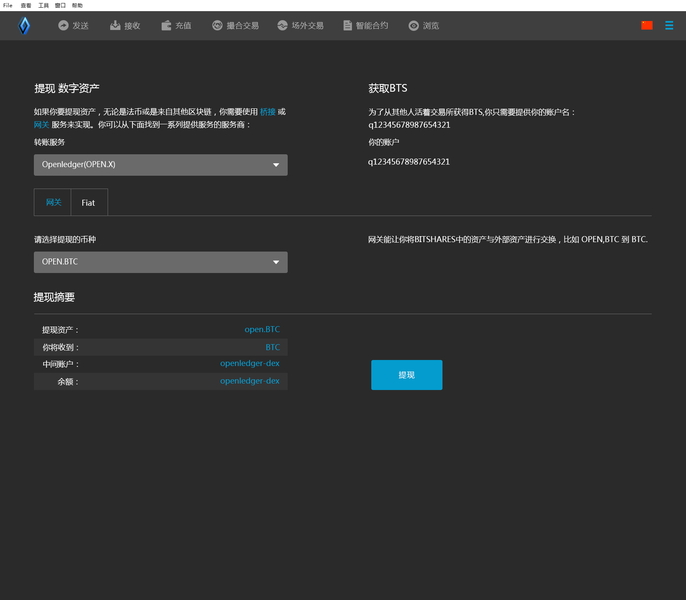Change language via the Chinese flag icon

tap(647, 25)
